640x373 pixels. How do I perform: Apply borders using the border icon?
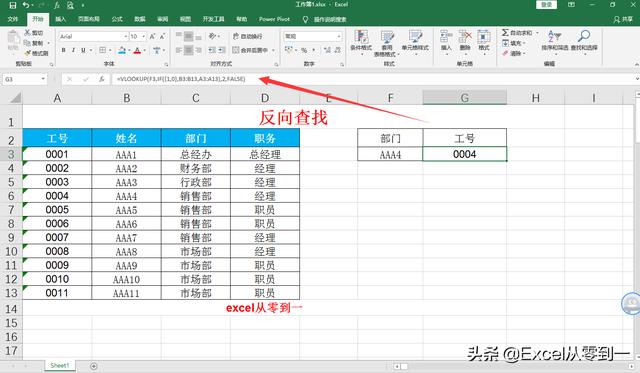[x=102, y=50]
